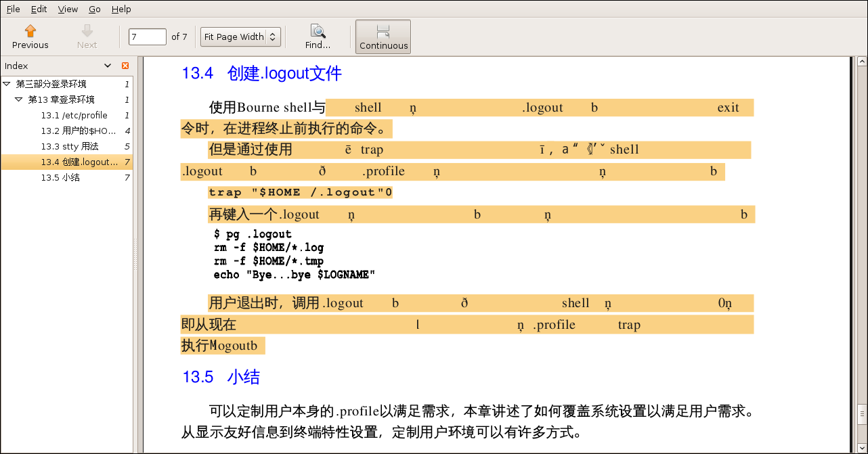The height and width of the screenshot is (454, 868).
Task: Collapse the 第13章登录环境 tree node
Action: (19, 99)
